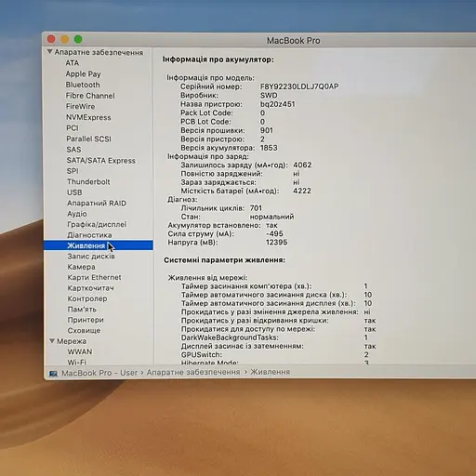Open the SPI hardware entry
Image resolution: width=476 pixels, height=476 pixels.
click(73, 171)
